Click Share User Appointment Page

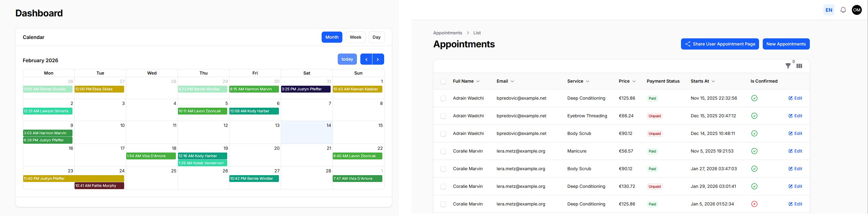[720, 44]
